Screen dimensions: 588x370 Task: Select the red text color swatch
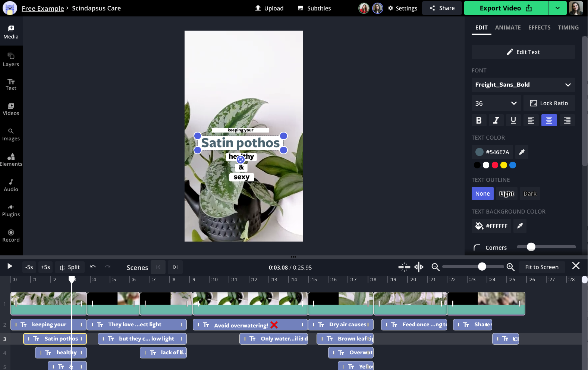click(495, 165)
